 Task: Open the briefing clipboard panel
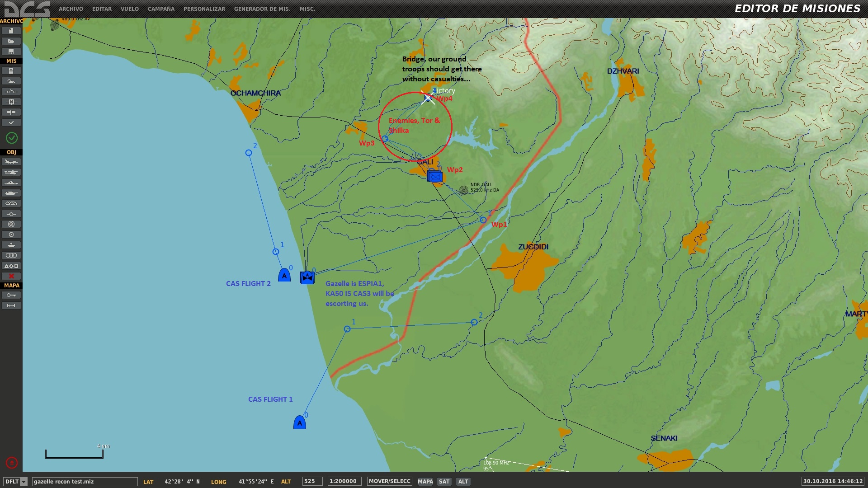pyautogui.click(x=11, y=70)
